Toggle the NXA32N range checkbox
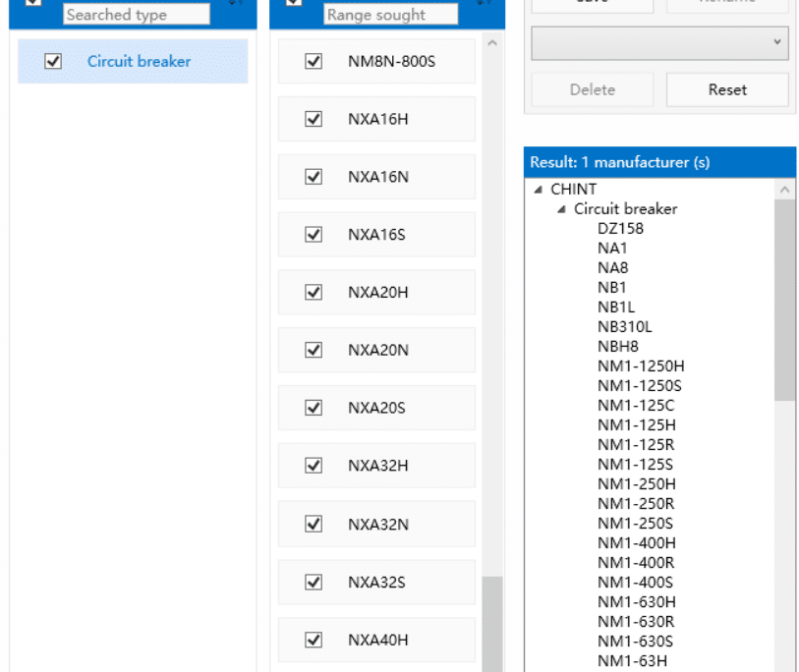799x672 pixels. (x=314, y=524)
